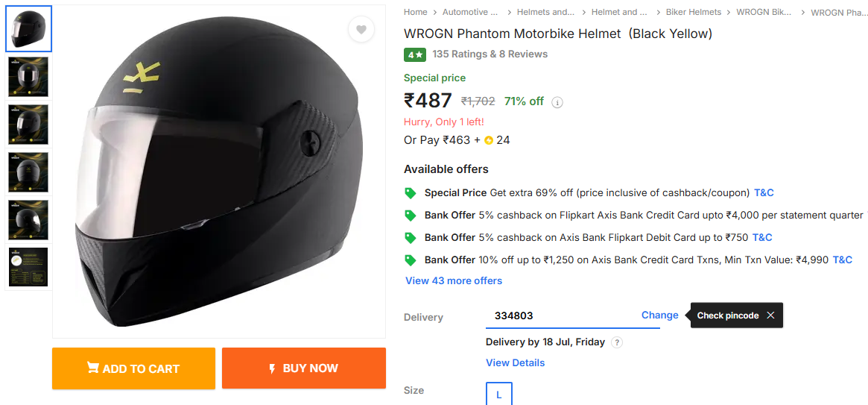Click Change pincode link
The width and height of the screenshot is (868, 405).
click(x=659, y=315)
